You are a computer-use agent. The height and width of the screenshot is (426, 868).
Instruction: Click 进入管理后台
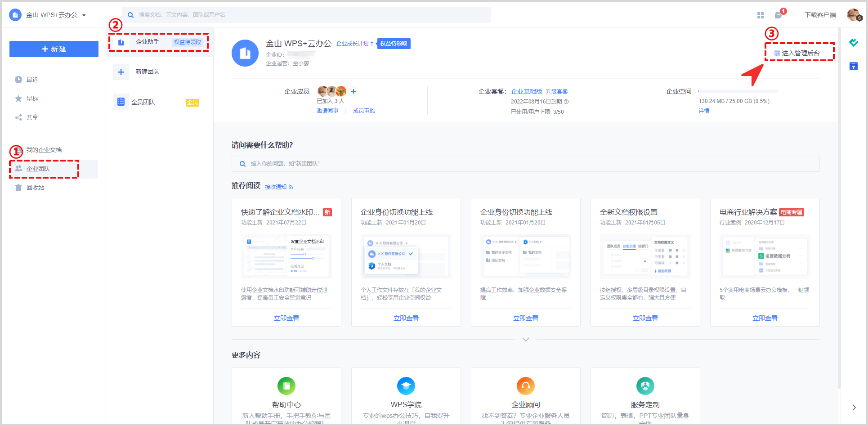point(797,53)
